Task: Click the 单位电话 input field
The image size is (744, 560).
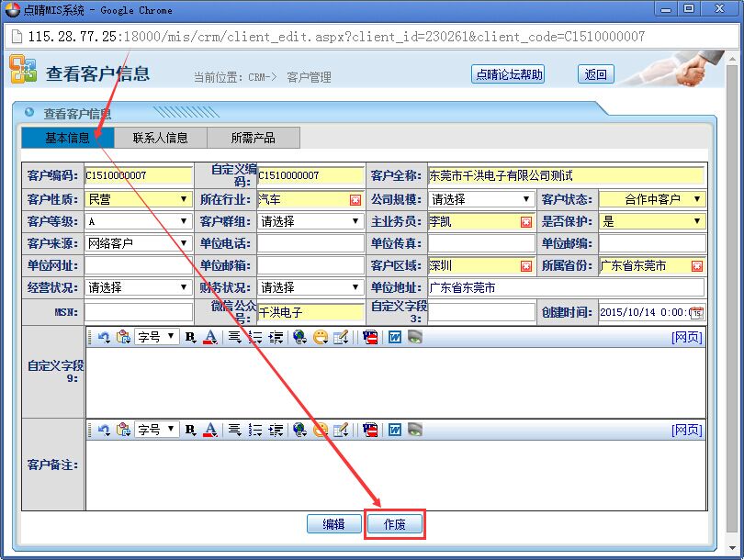Action: click(x=310, y=243)
